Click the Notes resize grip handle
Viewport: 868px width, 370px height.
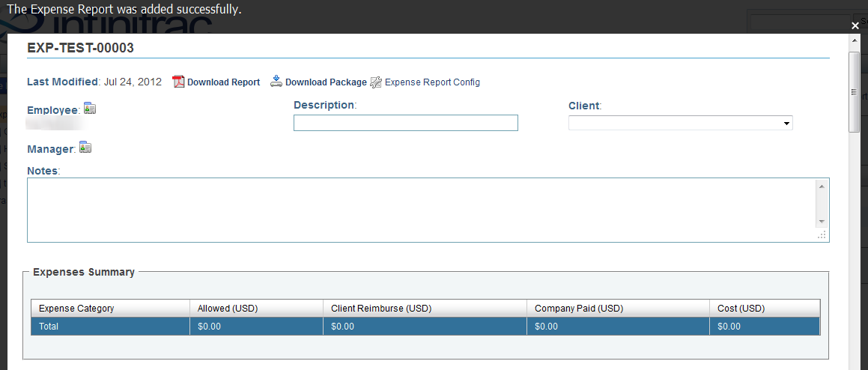coord(822,235)
